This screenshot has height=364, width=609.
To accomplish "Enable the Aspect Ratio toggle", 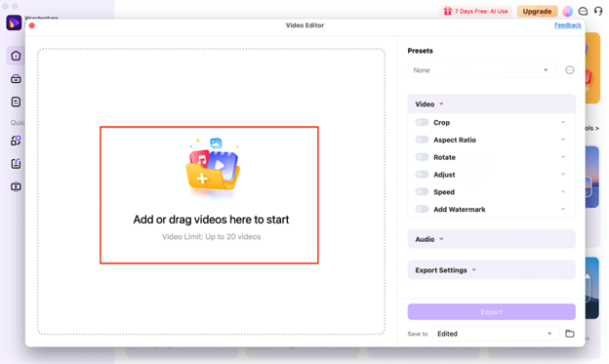I will 422,140.
